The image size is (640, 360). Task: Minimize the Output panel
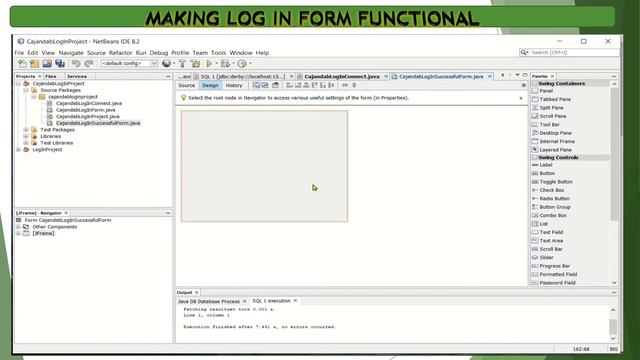614,293
